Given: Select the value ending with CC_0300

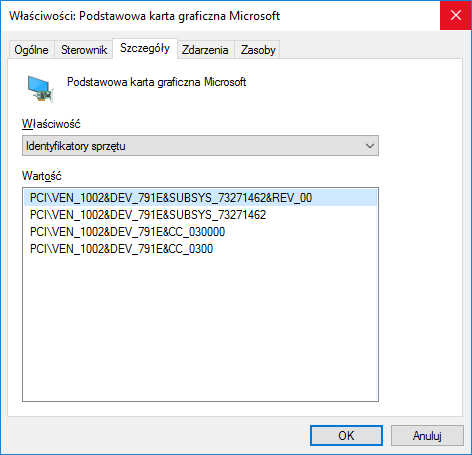Looking at the screenshot, I should click(x=200, y=249).
